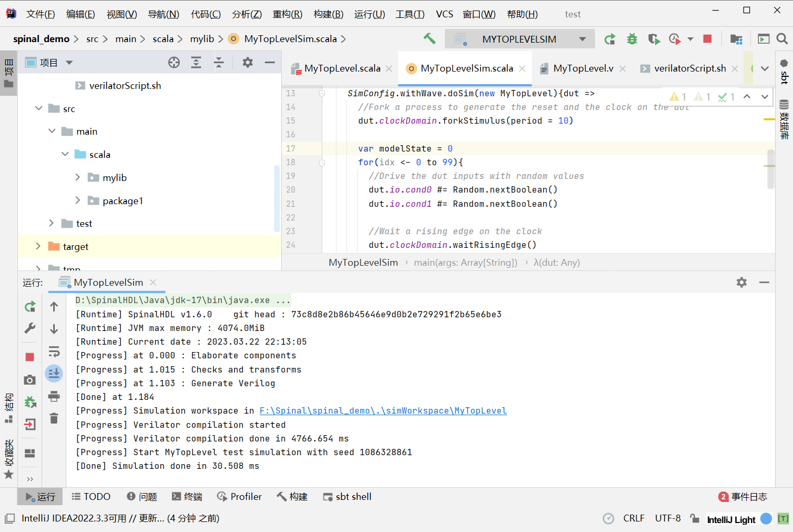Start profiling via the Profiler clock icon

coord(675,38)
